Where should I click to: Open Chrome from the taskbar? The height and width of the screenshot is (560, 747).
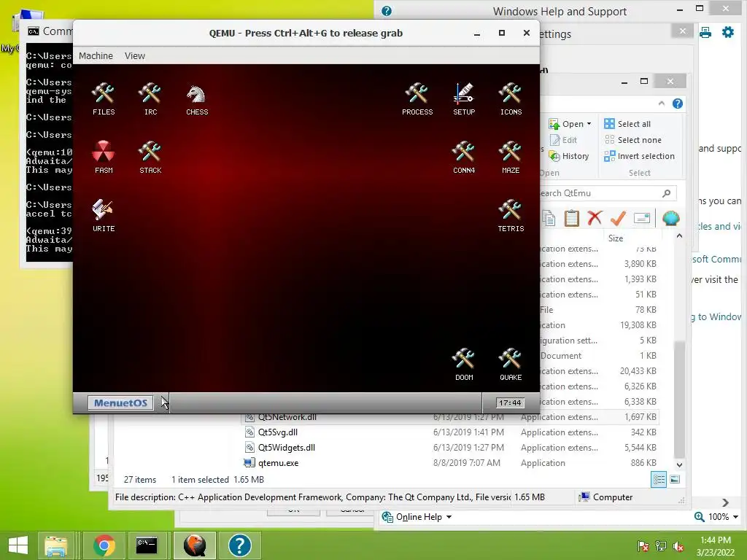(104, 545)
